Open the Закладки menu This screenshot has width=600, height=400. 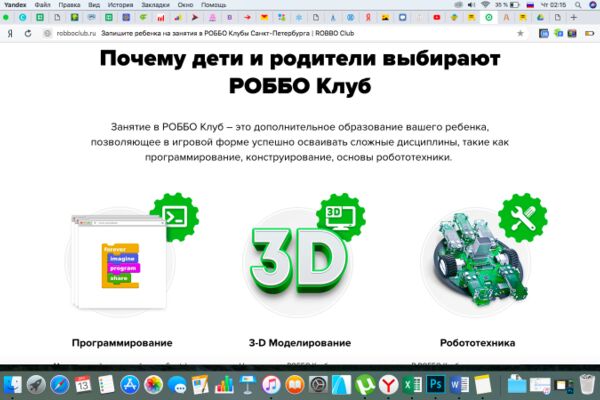155,5
